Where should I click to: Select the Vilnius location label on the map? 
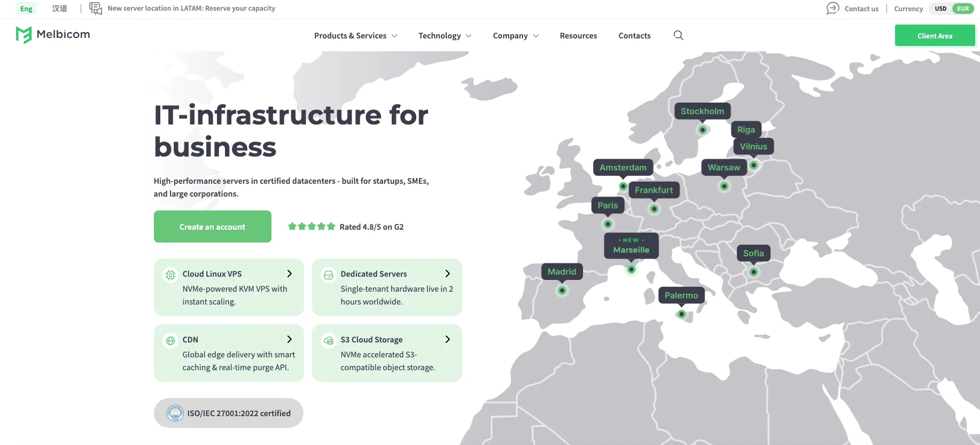[753, 146]
